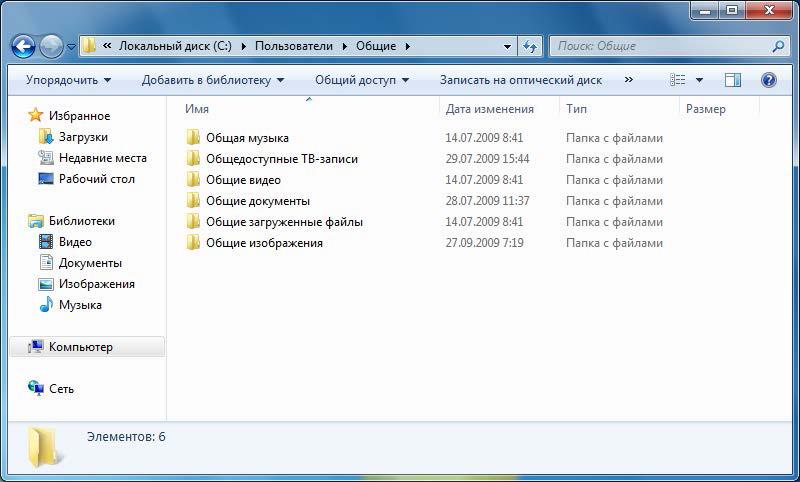Open the Общий доступ menu
The height and width of the screenshot is (482, 800).
(362, 80)
